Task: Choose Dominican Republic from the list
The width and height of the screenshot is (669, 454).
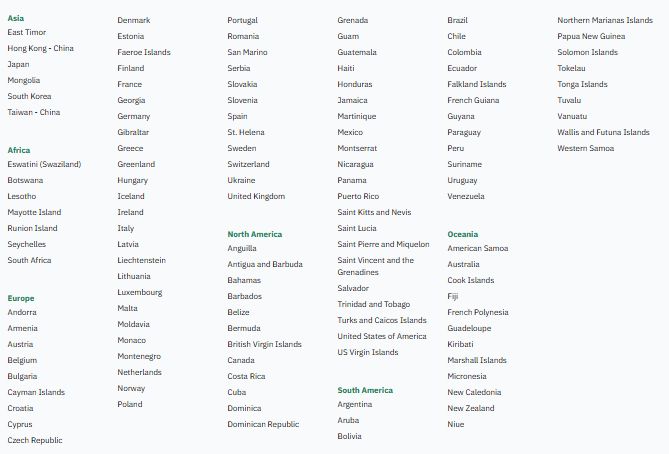Action: pyautogui.click(x=263, y=424)
